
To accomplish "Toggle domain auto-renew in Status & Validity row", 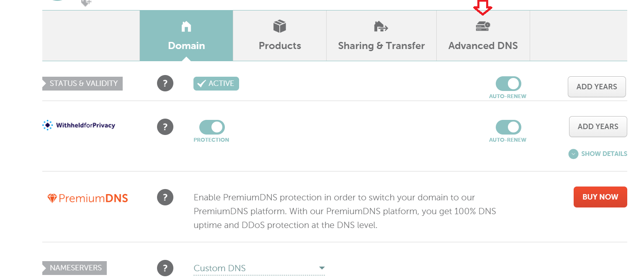I will point(508,84).
